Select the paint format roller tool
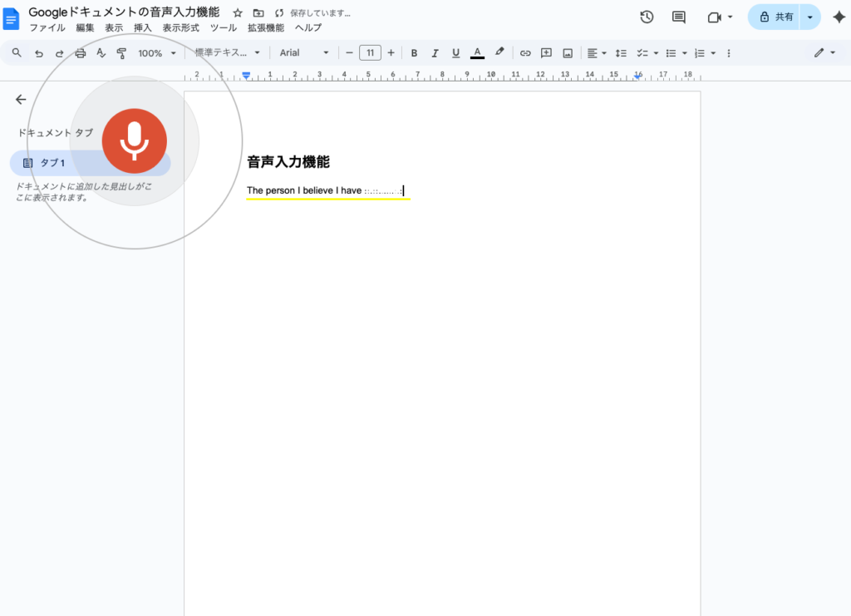Image resolution: width=851 pixels, height=616 pixels. coord(122,53)
